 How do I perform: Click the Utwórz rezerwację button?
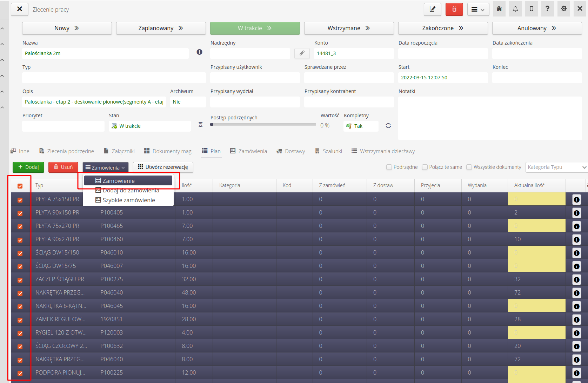pos(163,167)
